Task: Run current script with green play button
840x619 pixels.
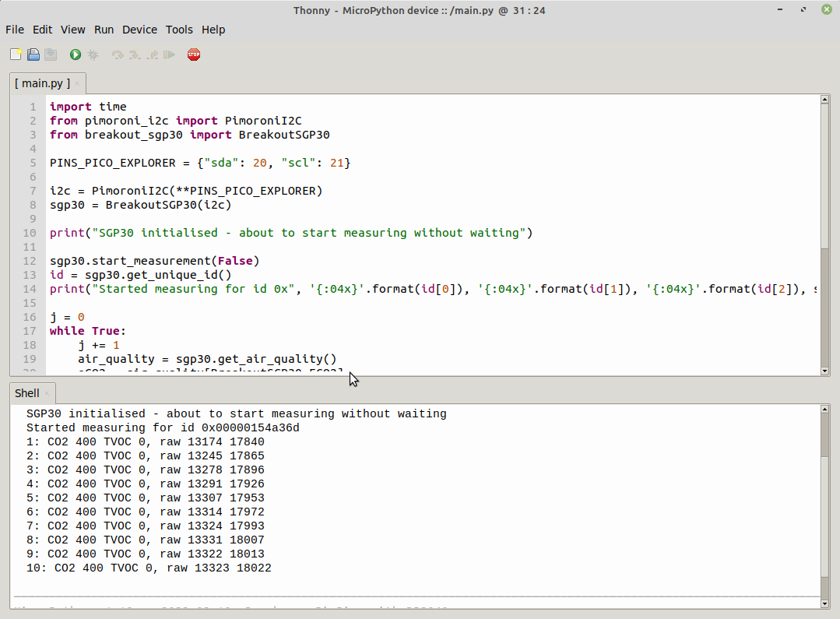Action: [x=76, y=55]
